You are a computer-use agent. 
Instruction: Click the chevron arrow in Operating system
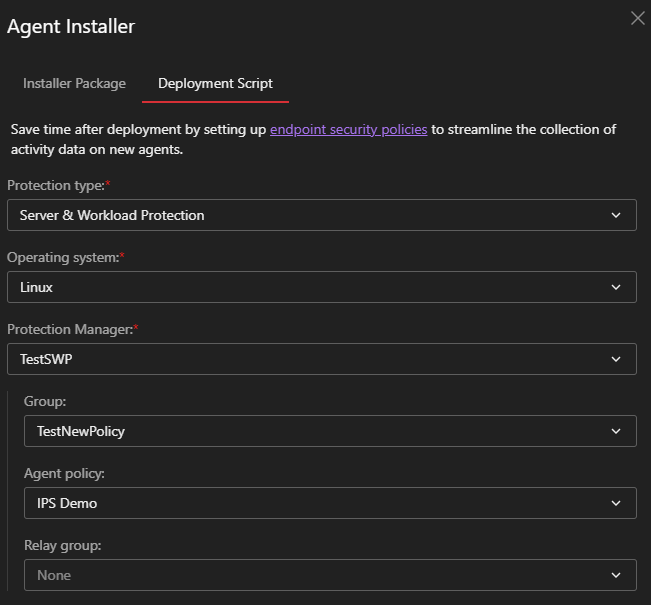(x=616, y=287)
